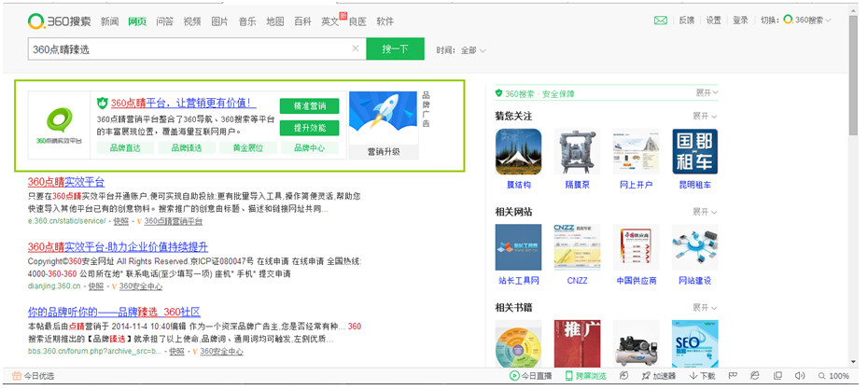This screenshot has width=868, height=390.
Task: Click the 登录 login link
Action: 740,21
